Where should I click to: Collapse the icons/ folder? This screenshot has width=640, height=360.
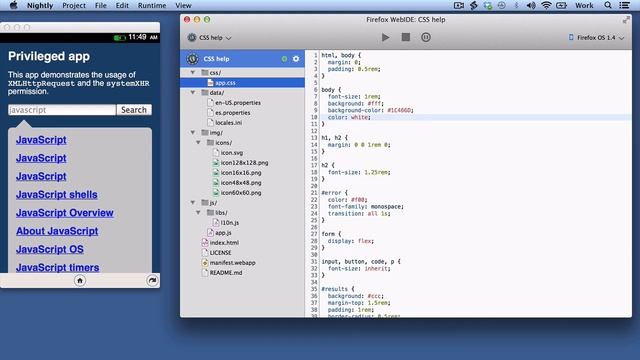198,142
